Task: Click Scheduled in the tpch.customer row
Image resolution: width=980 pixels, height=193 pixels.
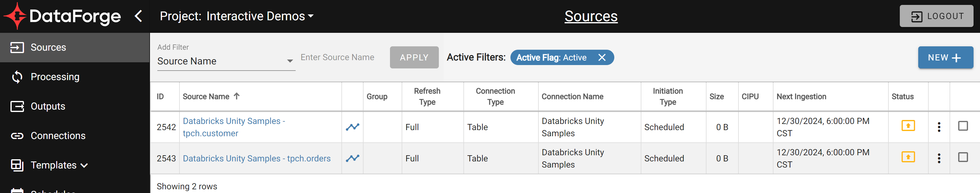Action: tap(664, 127)
